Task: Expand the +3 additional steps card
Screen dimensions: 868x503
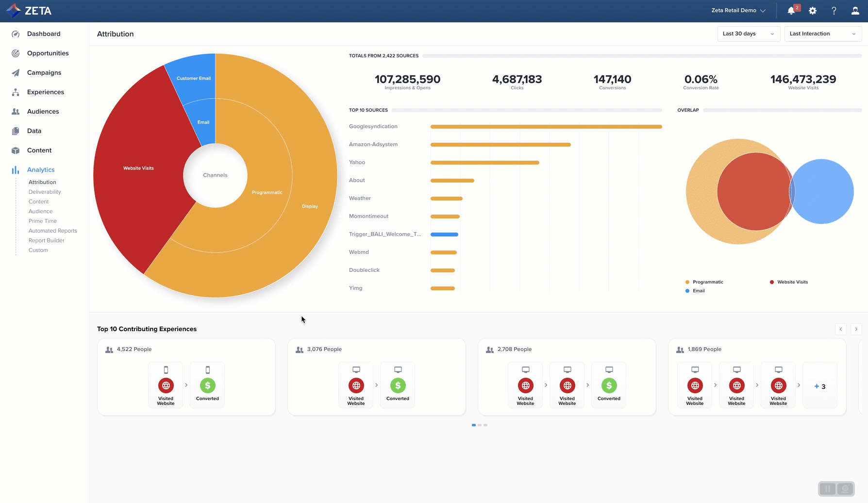Action: tap(819, 386)
